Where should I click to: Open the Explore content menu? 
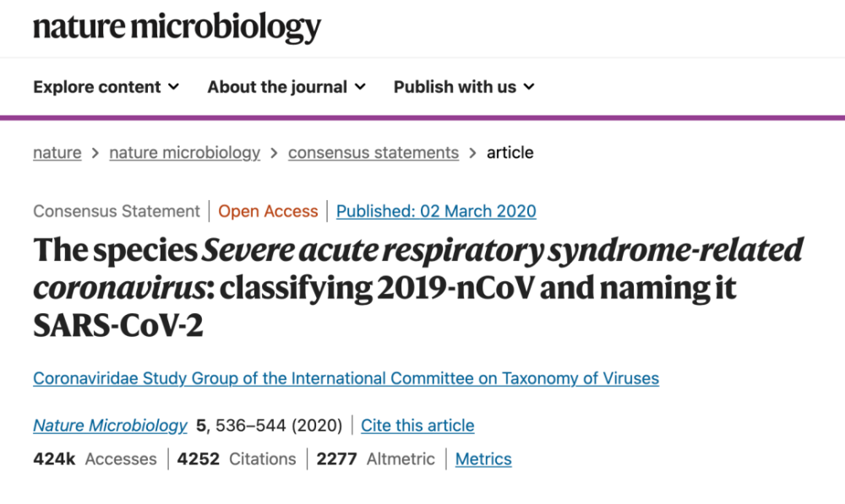pyautogui.click(x=106, y=87)
